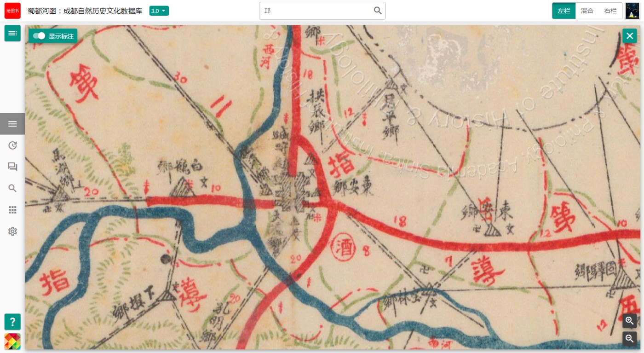Image resolution: width=644 pixels, height=353 pixels.
Task: Select the hamburger menu sidebar icon
Action: 12,124
